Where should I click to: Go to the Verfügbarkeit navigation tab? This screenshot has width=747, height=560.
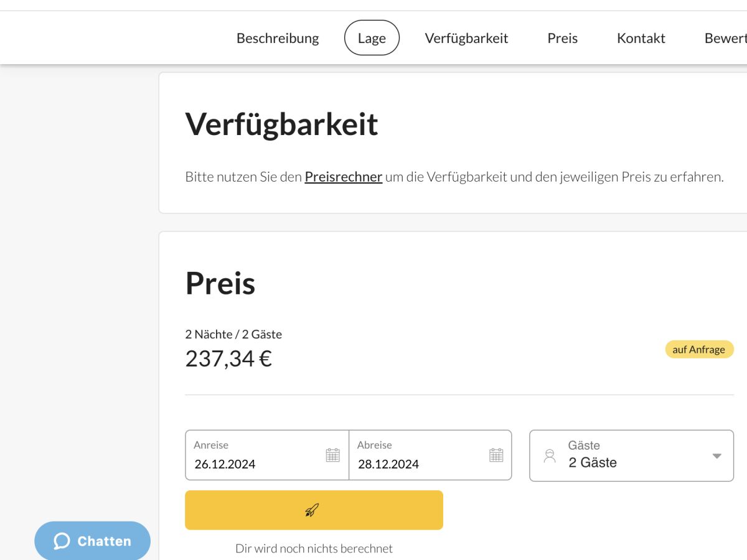[466, 38]
